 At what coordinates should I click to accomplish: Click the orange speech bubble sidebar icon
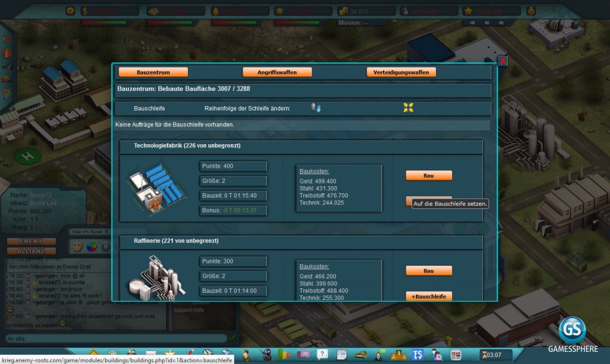click(x=6, y=79)
